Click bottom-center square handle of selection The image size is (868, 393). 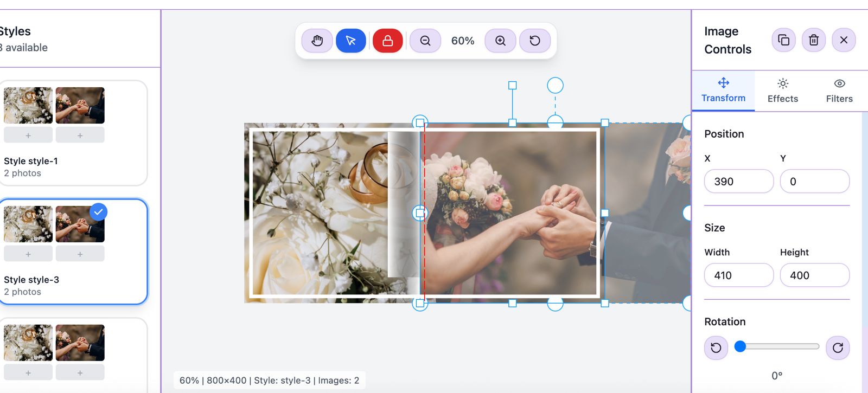coord(512,303)
